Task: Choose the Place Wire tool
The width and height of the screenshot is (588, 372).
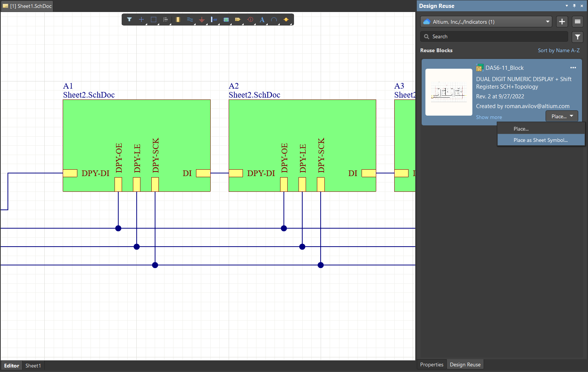Action: [190, 20]
